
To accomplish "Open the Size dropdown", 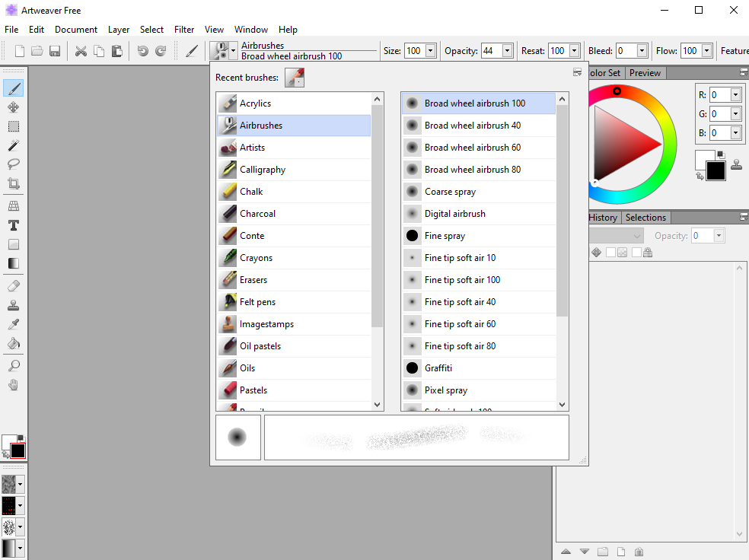I will pyautogui.click(x=430, y=51).
